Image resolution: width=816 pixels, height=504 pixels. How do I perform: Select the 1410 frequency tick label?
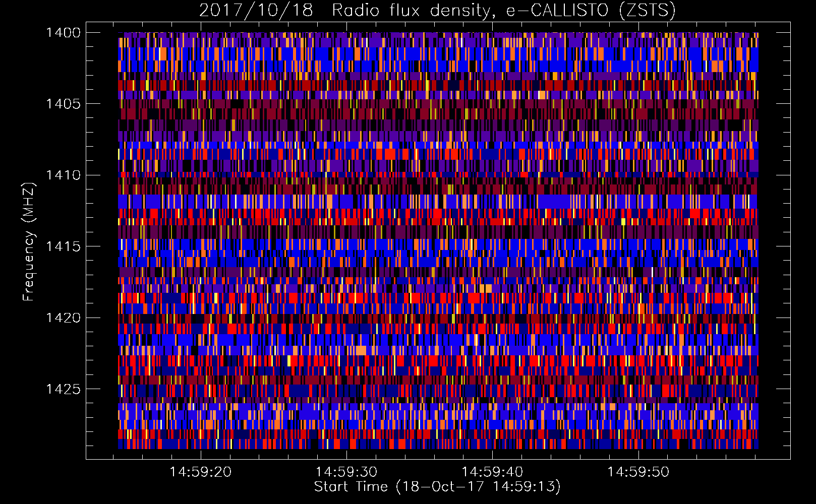point(63,175)
